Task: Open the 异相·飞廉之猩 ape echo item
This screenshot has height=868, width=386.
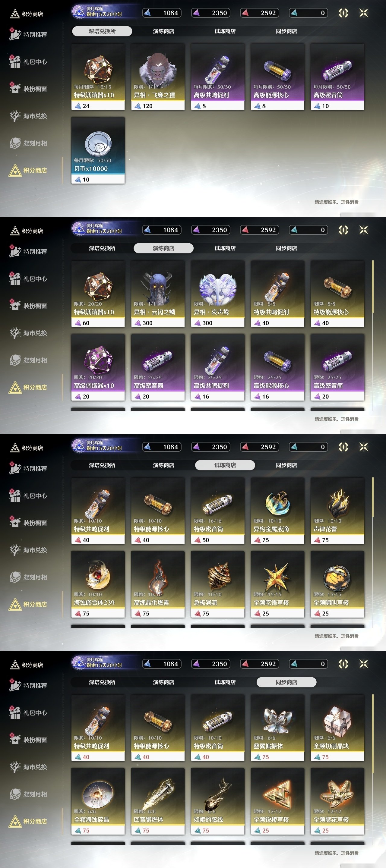Action: click(158, 77)
